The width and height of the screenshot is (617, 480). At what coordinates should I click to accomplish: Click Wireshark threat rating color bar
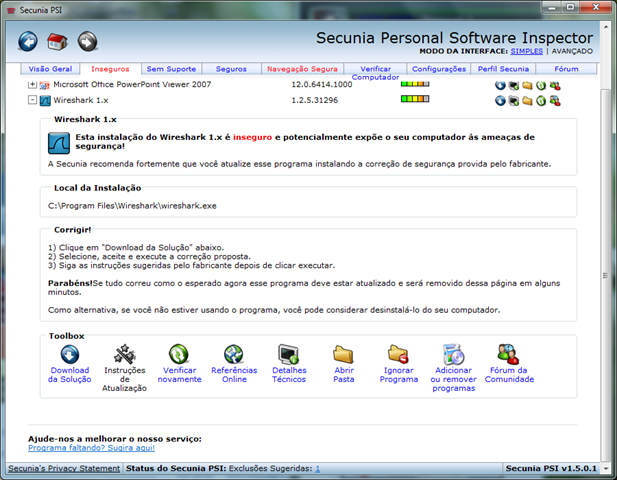(x=415, y=99)
